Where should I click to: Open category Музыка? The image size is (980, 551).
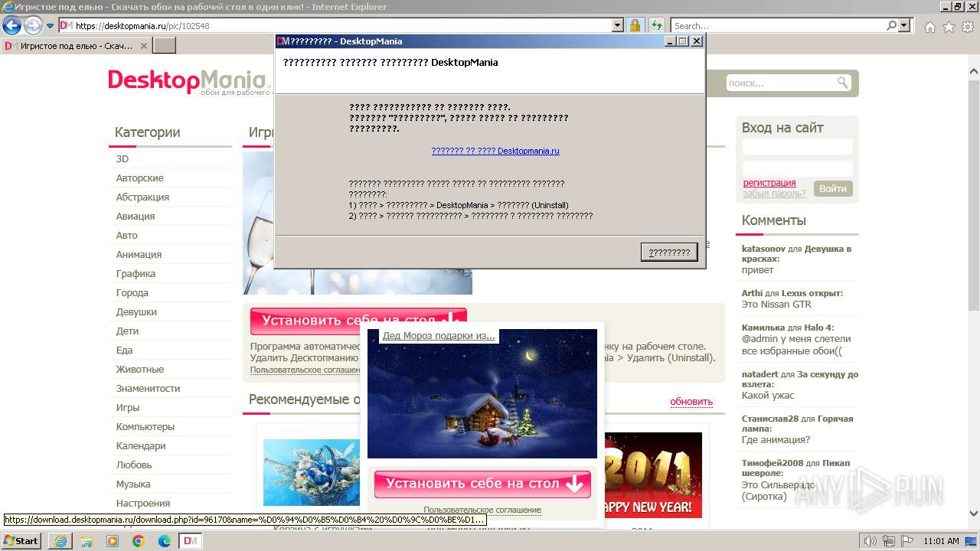tap(133, 484)
